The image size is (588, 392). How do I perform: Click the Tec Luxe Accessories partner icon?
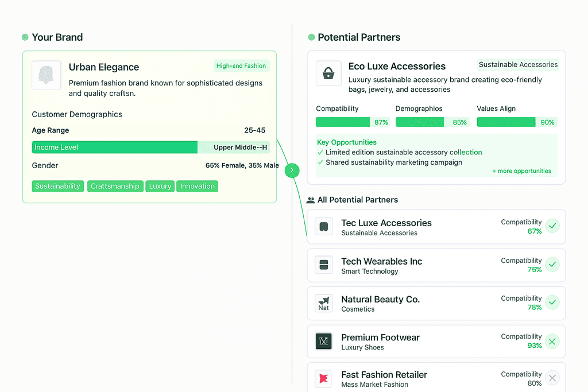coord(324,226)
